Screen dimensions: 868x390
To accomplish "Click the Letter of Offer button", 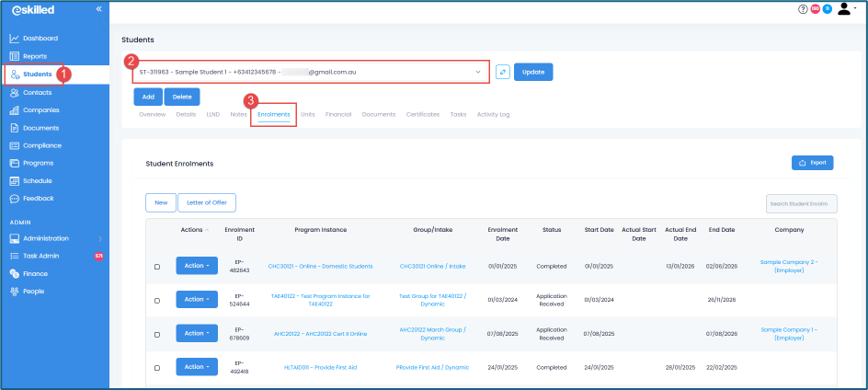I will pyautogui.click(x=209, y=202).
